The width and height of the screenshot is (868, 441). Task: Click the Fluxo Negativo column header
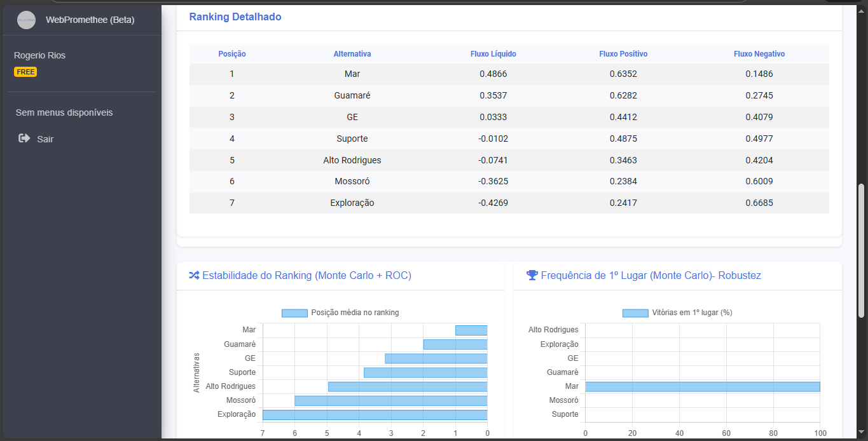[x=759, y=54]
